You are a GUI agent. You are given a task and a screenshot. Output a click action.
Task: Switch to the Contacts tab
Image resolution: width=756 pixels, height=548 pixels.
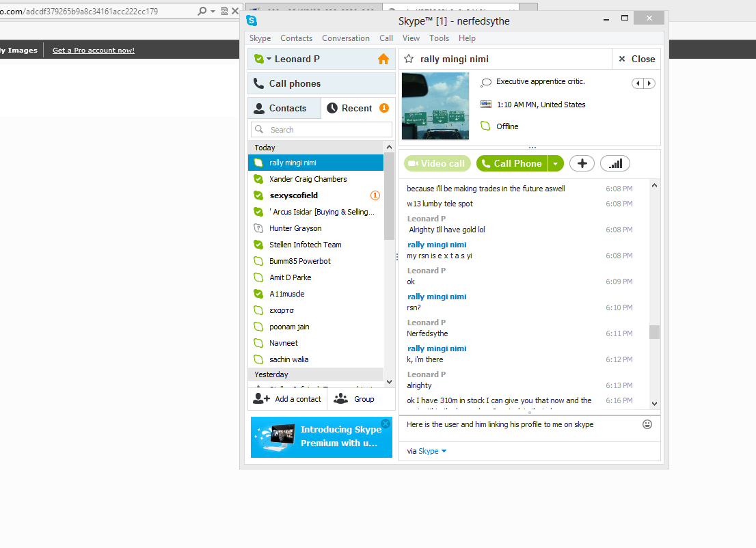pos(284,108)
